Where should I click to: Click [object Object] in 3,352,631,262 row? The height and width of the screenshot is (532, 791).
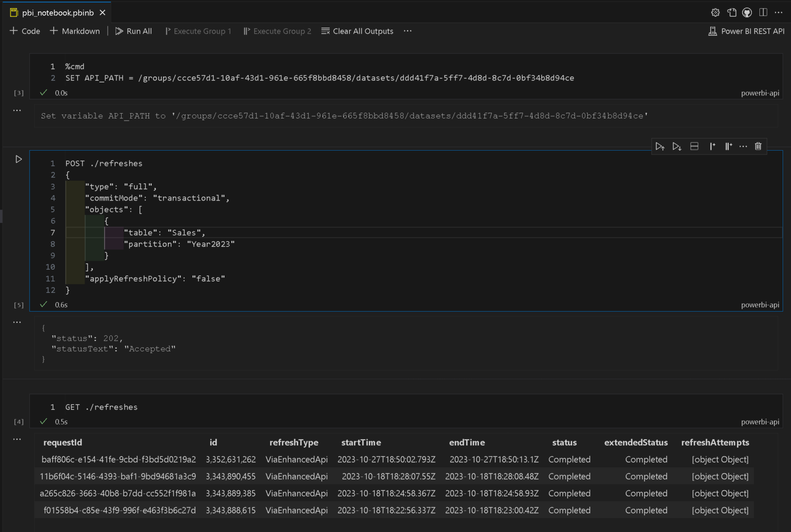pos(720,459)
